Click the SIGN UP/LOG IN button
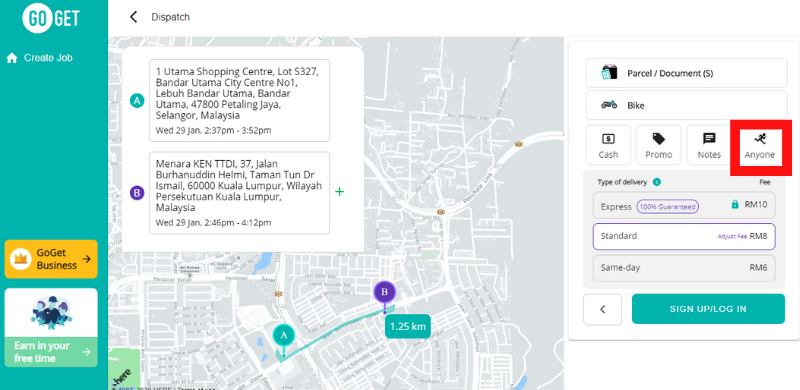 click(708, 309)
